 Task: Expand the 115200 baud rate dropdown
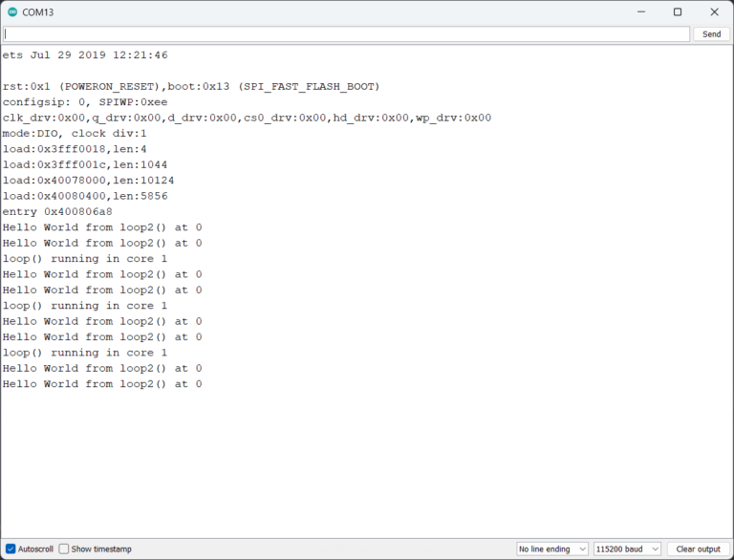[627, 549]
